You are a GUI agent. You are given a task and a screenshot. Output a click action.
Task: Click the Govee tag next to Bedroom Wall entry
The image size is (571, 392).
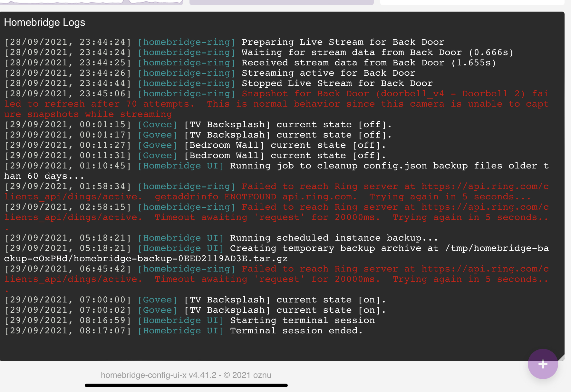coord(157,145)
